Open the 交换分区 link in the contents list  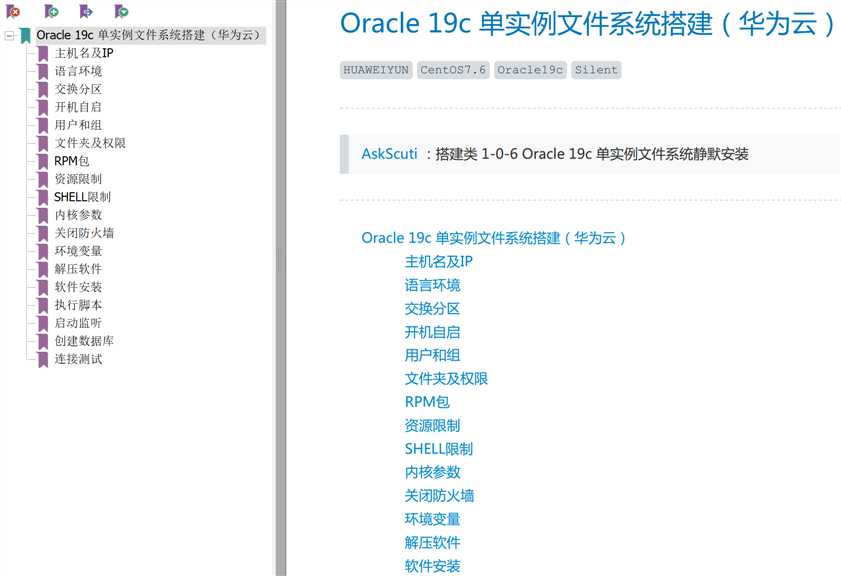coord(432,309)
